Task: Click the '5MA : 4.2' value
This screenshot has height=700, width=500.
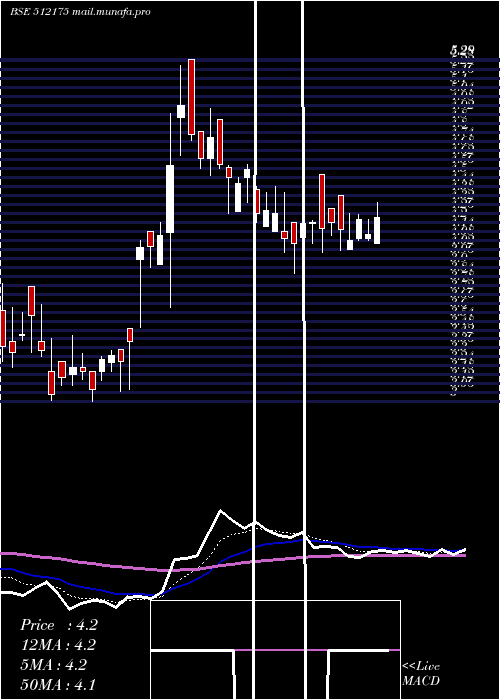Action: (x=53, y=665)
